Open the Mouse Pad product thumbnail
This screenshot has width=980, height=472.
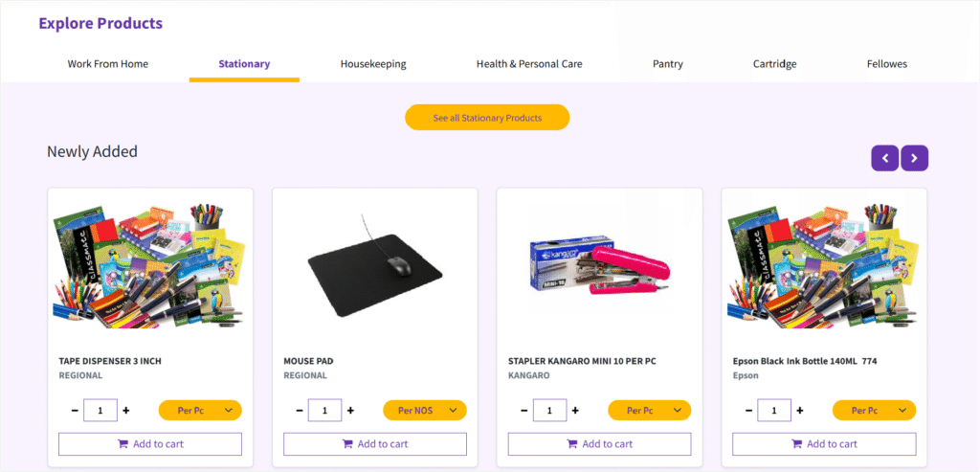[x=375, y=266]
